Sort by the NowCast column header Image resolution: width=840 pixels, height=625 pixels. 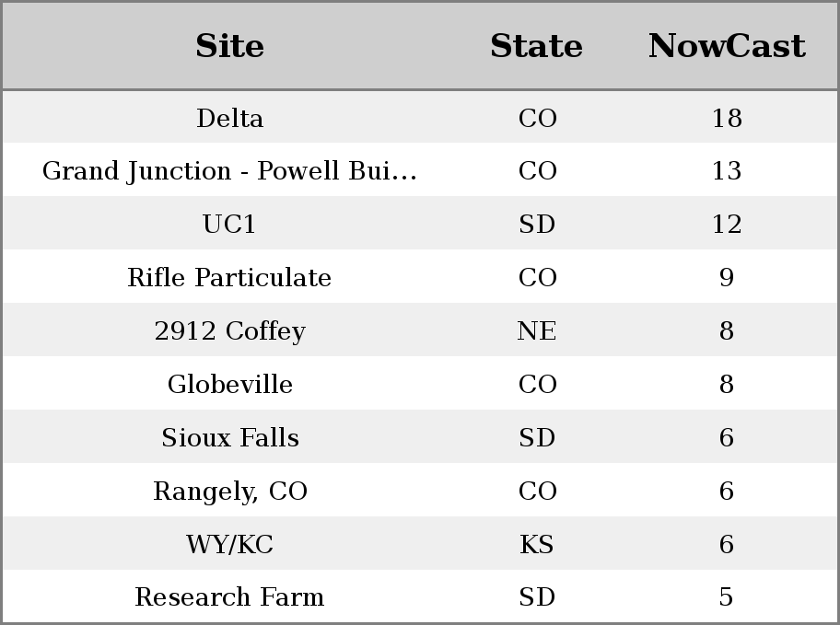[x=727, y=46]
